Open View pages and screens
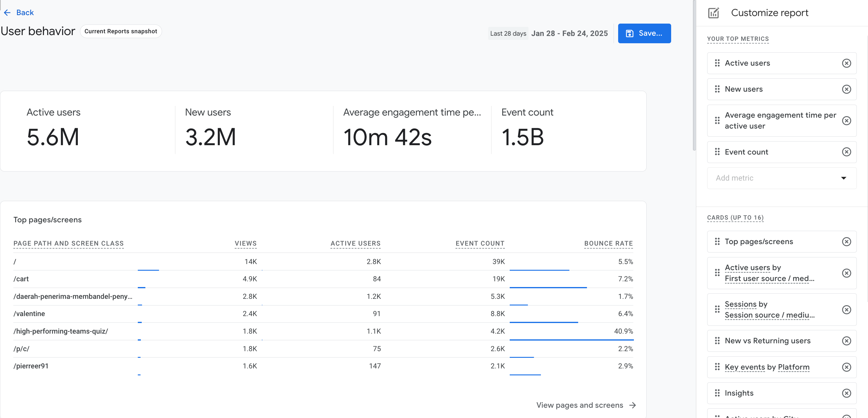868x418 pixels. coord(586,405)
